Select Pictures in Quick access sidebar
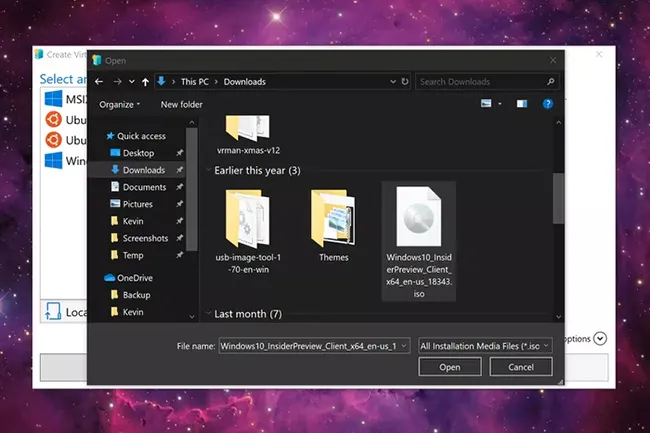This screenshot has width=650, height=433. [138, 204]
